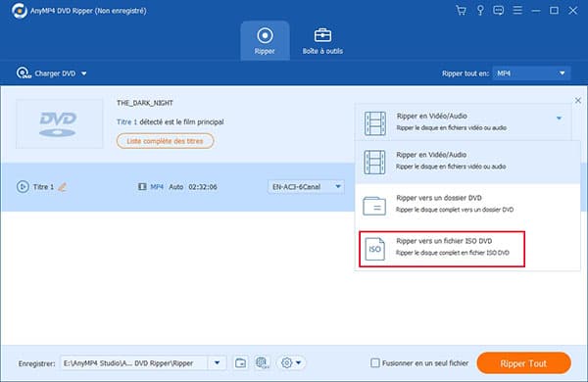Toggle Fusionner en un seul fichier checkbox

click(x=375, y=362)
